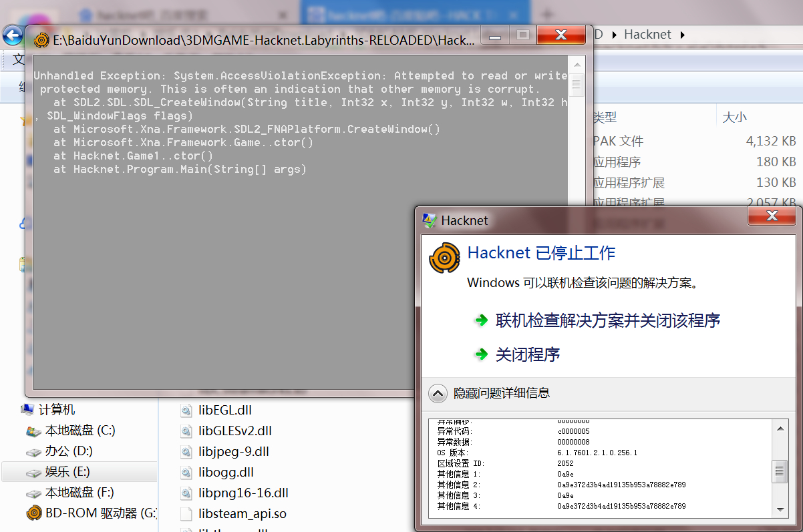803x532 pixels.
Task: Click Hacknet folder in Explorer address bar
Action: tap(647, 35)
